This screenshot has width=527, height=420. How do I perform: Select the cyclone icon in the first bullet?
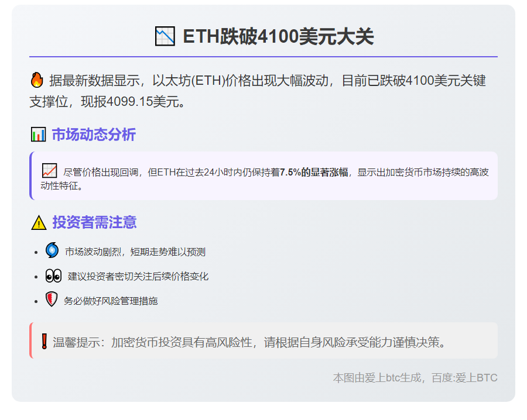(52, 252)
